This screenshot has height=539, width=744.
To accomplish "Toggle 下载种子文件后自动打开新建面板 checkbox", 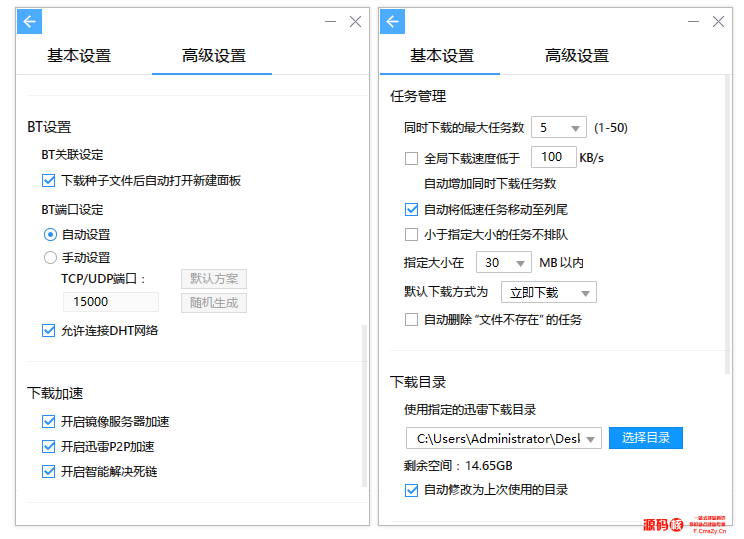I will click(x=48, y=181).
